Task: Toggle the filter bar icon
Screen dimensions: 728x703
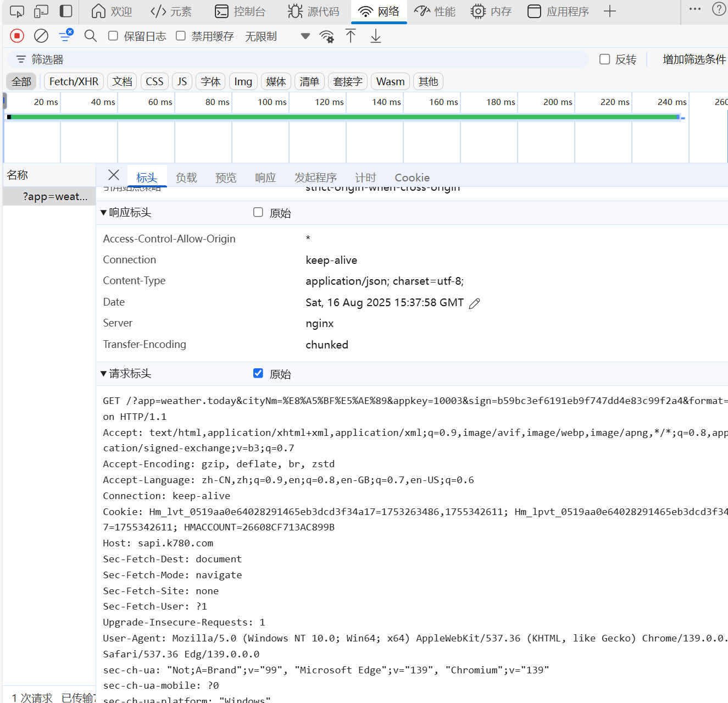Action: click(x=66, y=35)
